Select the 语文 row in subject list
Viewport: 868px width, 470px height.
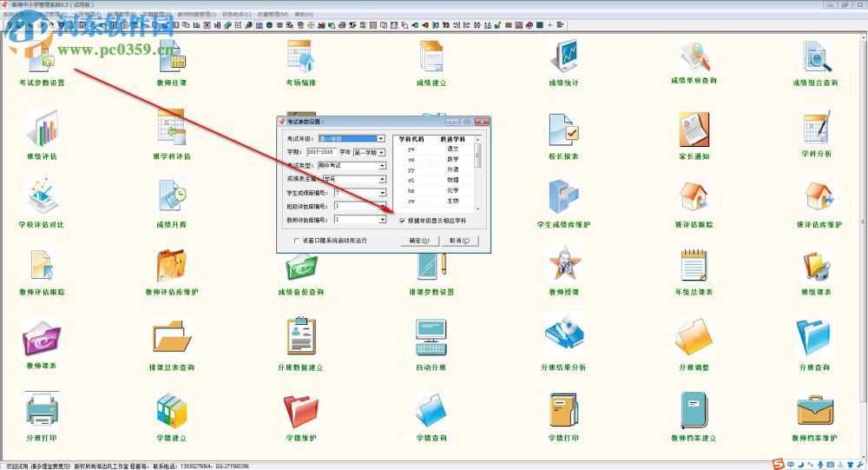click(x=433, y=149)
